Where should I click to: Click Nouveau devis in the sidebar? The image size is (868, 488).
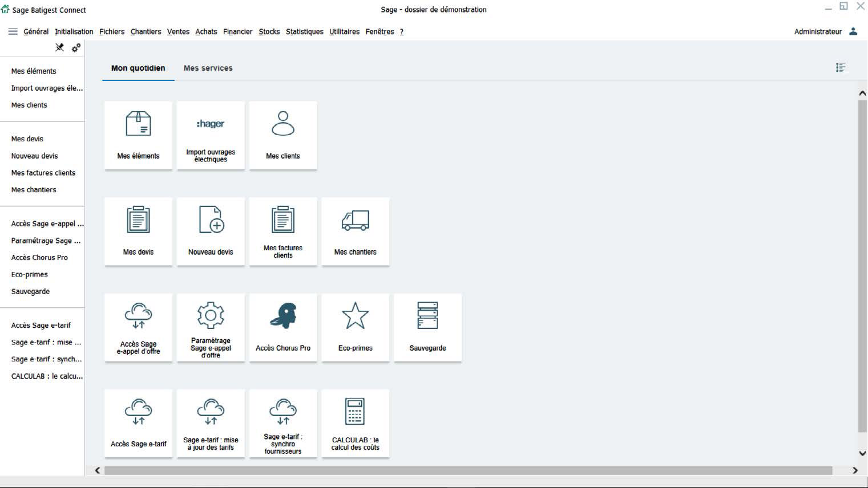coord(34,156)
